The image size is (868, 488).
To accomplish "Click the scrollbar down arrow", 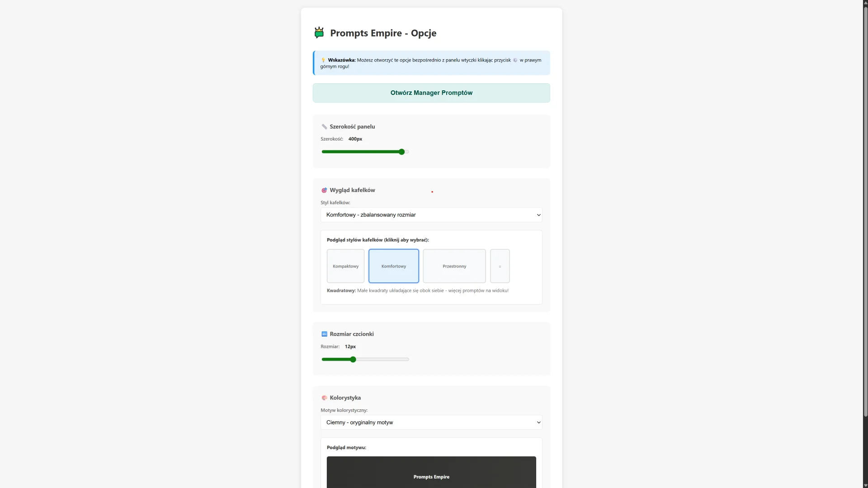I will point(865,485).
